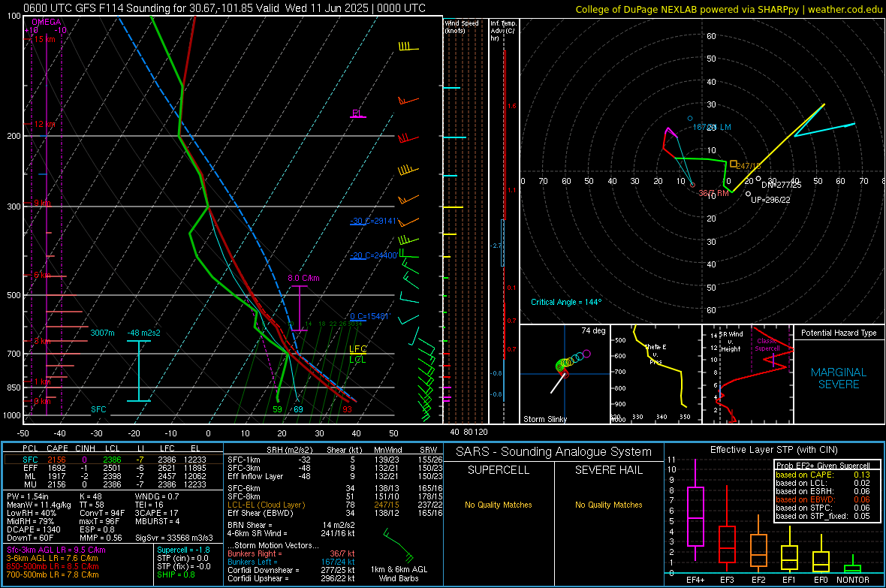
Task: Click 'Prob EF2+ Given Supercell' box header
Action: [823, 466]
